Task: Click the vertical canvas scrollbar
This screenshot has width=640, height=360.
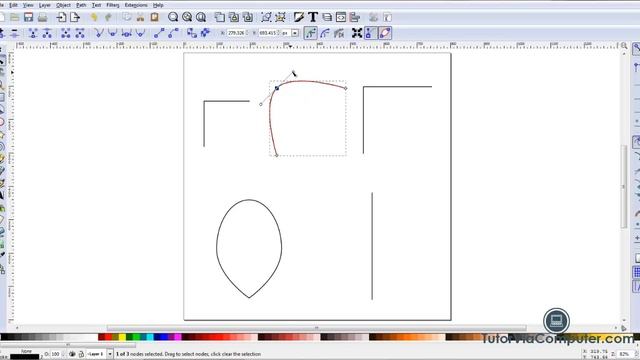Action: point(624,187)
